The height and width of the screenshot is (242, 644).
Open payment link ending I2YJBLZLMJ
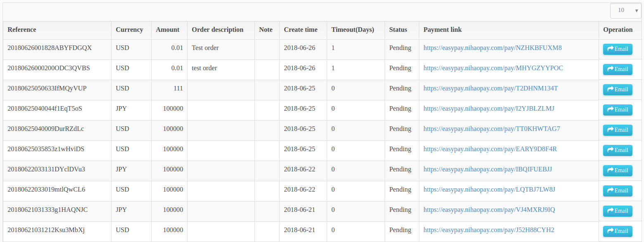click(489, 109)
